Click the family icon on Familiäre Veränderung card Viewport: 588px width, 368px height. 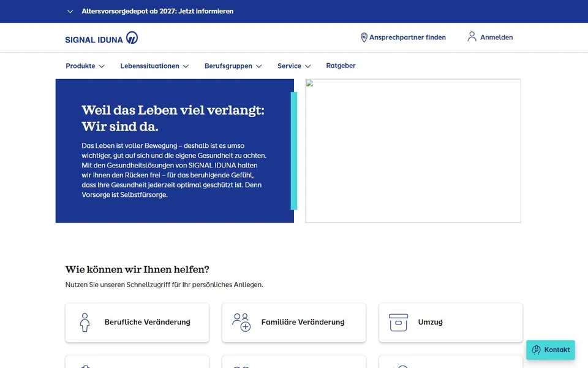241,323
